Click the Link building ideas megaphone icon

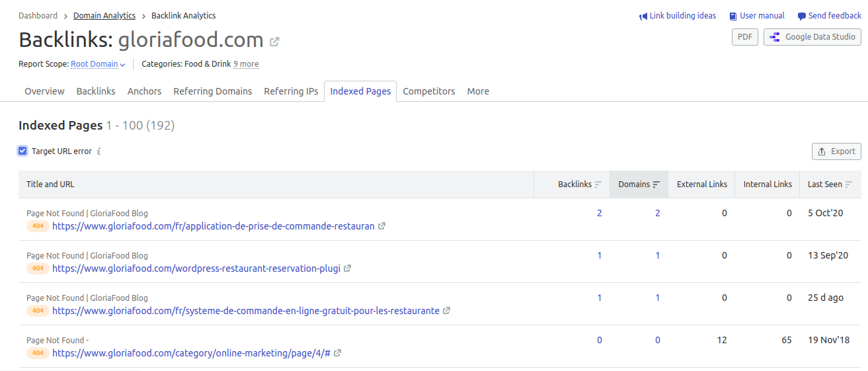tap(643, 16)
